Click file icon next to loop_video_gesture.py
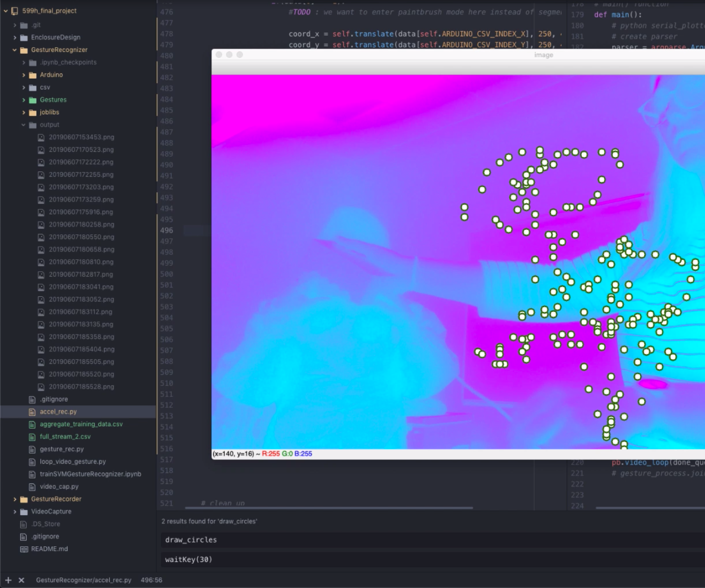Screen dimensions: 705x588 [32, 462]
